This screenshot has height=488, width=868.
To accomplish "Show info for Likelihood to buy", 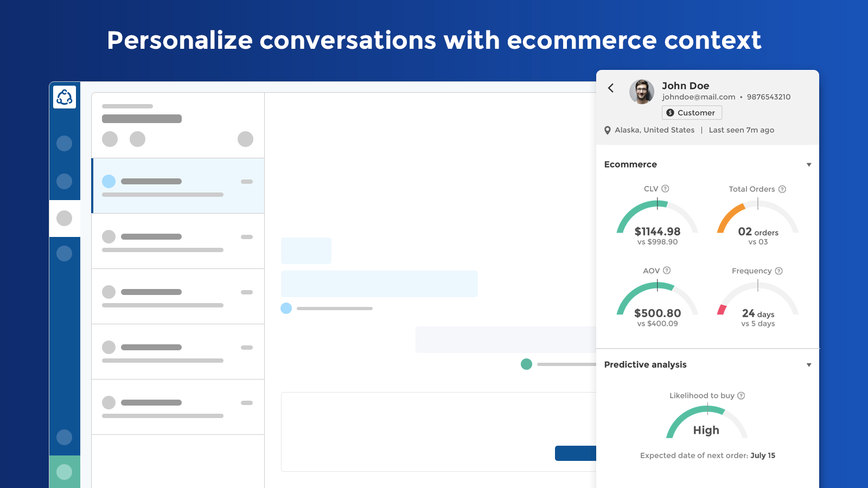I will 741,396.
